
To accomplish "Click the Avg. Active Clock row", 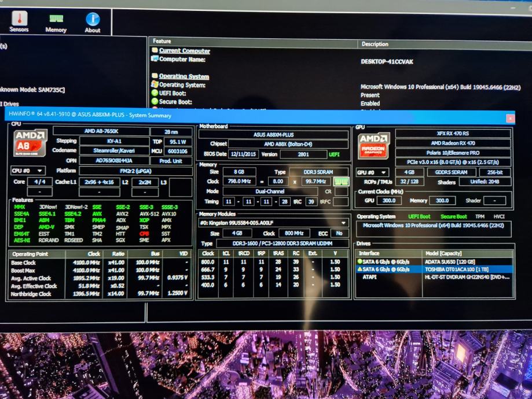I will click(100, 278).
